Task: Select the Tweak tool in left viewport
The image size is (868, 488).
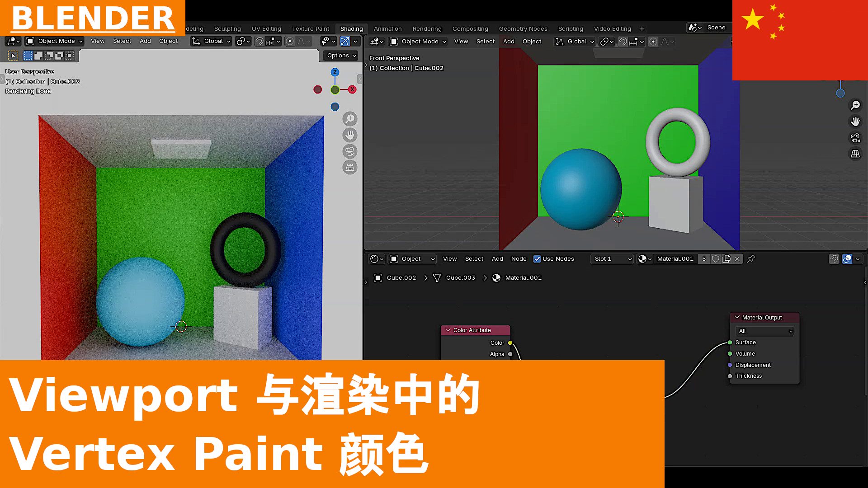Action: point(13,56)
